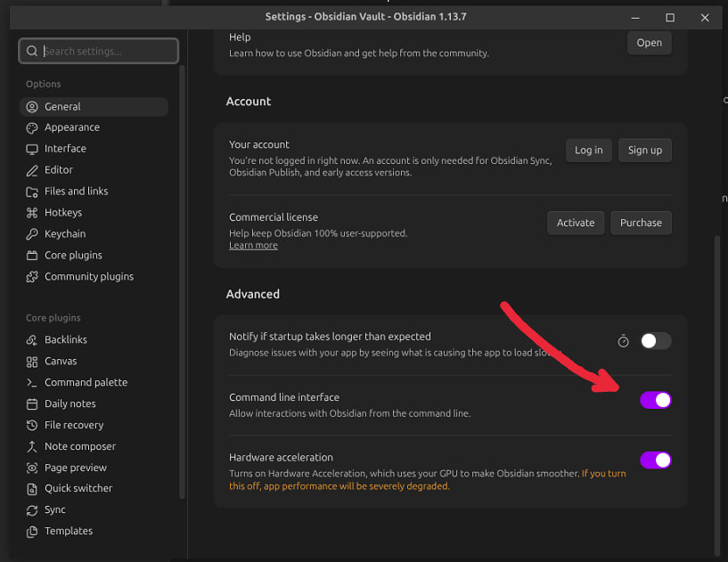
Task: Click the Purchase license button
Action: click(x=641, y=224)
